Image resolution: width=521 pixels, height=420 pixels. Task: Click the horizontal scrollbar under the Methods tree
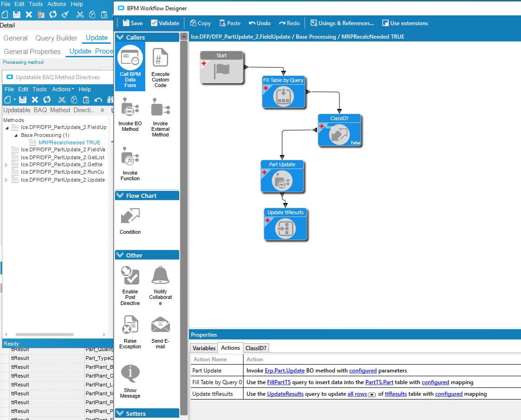point(45,335)
